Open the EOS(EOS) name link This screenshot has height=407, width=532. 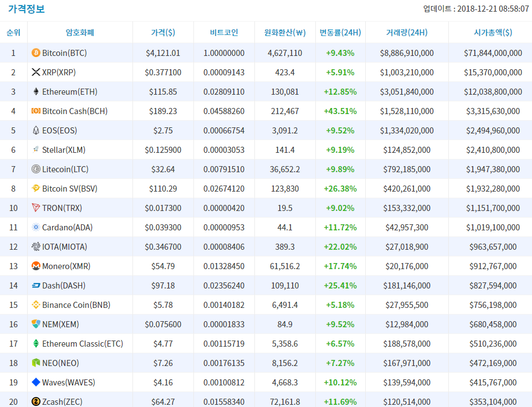click(x=59, y=130)
